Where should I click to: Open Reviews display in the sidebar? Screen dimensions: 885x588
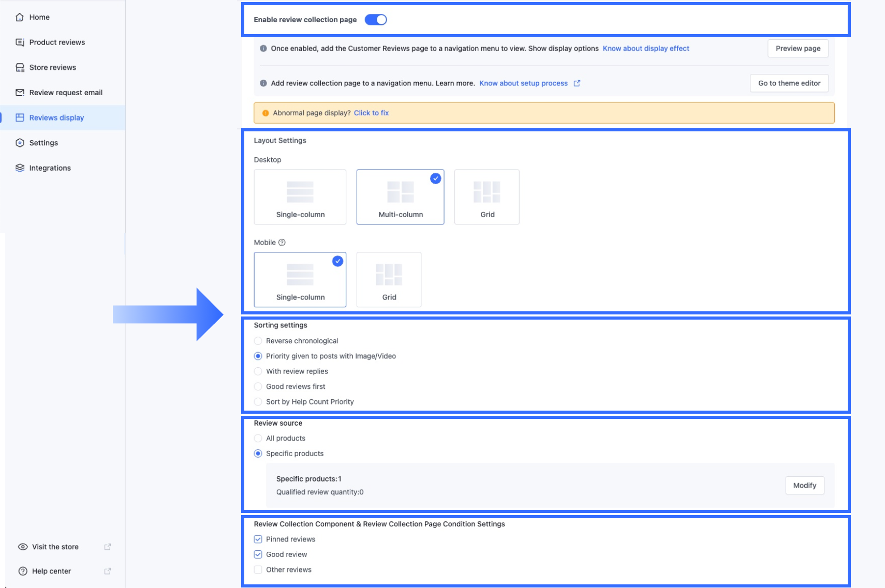[56, 118]
